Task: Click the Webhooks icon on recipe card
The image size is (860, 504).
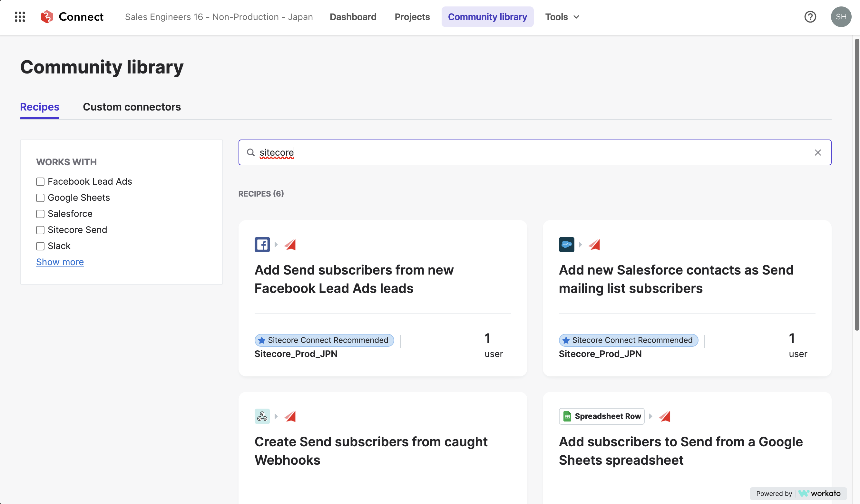Action: pos(262,416)
